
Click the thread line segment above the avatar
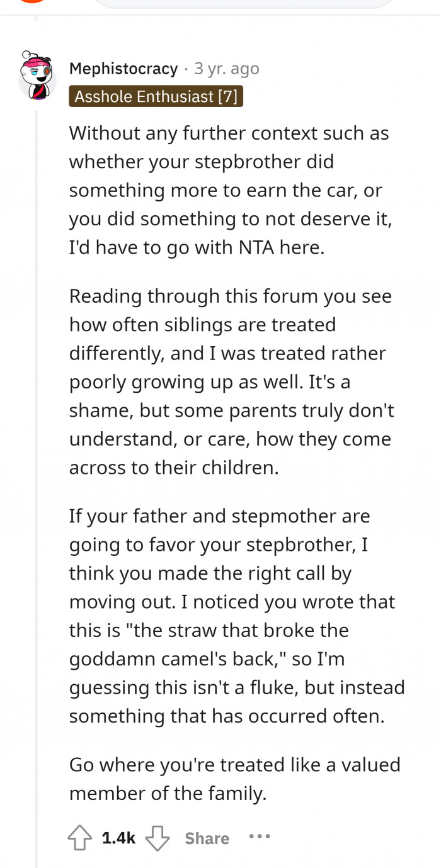pyautogui.click(x=37, y=18)
